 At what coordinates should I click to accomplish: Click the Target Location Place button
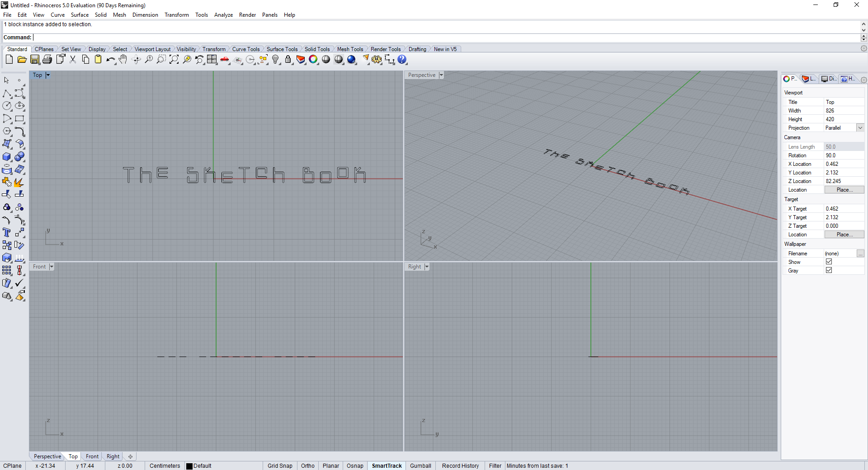click(x=844, y=235)
